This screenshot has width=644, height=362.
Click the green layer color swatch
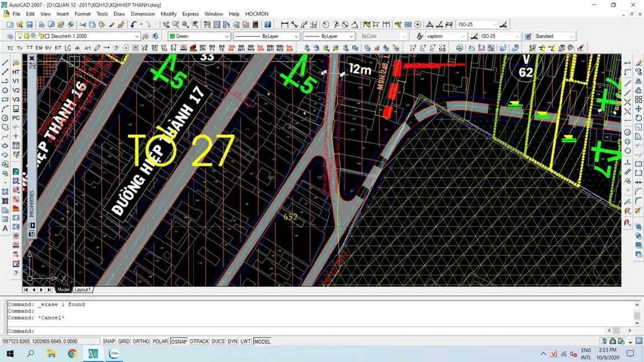pyautogui.click(x=173, y=36)
